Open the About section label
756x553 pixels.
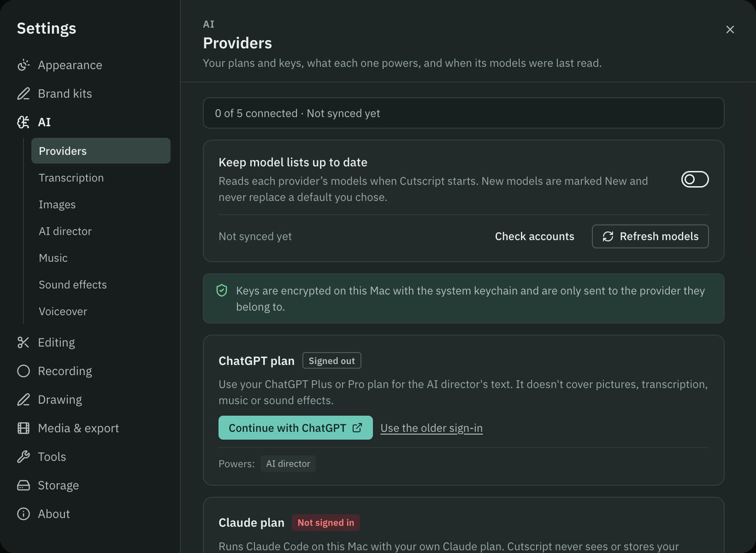coord(54,514)
